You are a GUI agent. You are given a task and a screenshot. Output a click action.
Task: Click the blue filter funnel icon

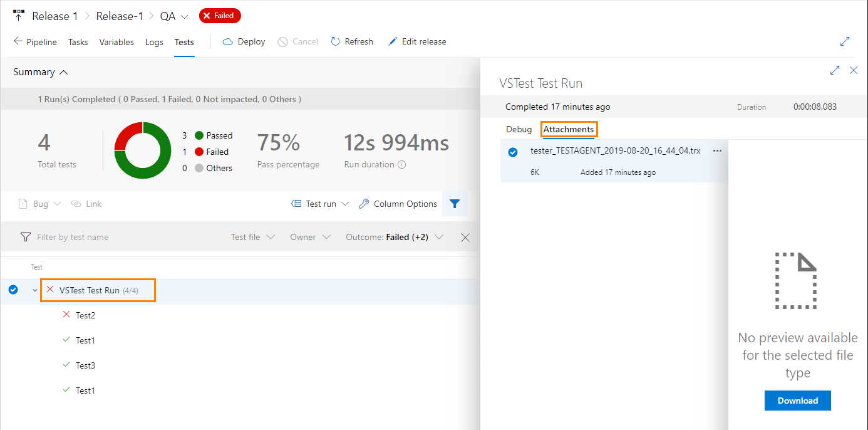coord(455,204)
